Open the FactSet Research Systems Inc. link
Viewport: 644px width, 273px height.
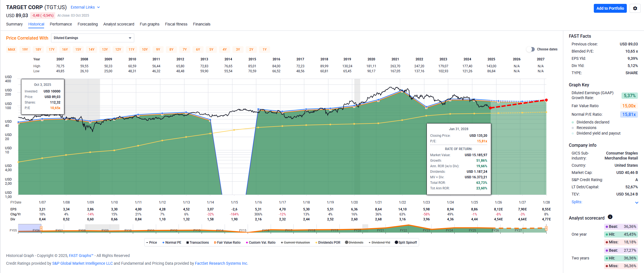[221, 263]
